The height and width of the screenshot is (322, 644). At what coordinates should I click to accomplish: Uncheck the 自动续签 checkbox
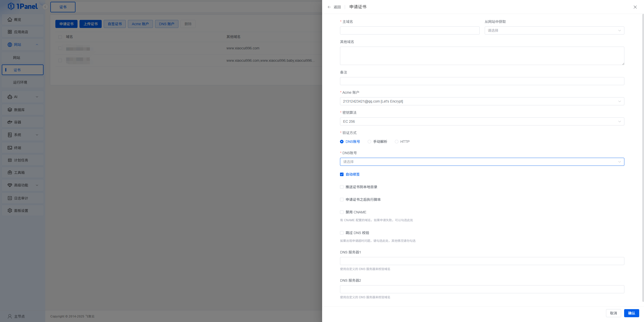click(x=342, y=174)
